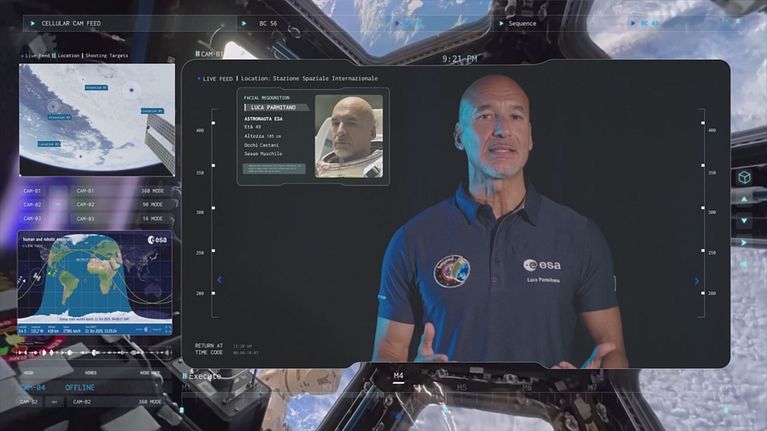Click the pause icon next to CAM-B1 label
767x431 pixels.
197,54
